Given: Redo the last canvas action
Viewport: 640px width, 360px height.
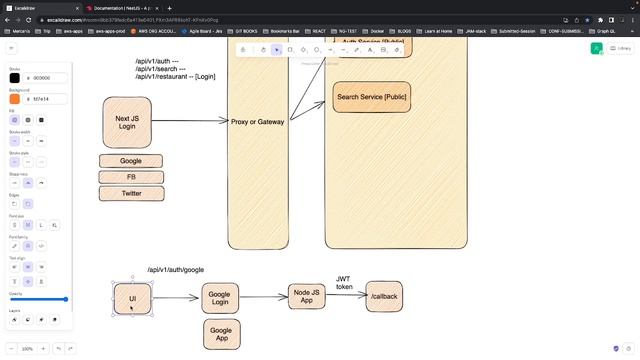Looking at the screenshot, I should point(70,349).
